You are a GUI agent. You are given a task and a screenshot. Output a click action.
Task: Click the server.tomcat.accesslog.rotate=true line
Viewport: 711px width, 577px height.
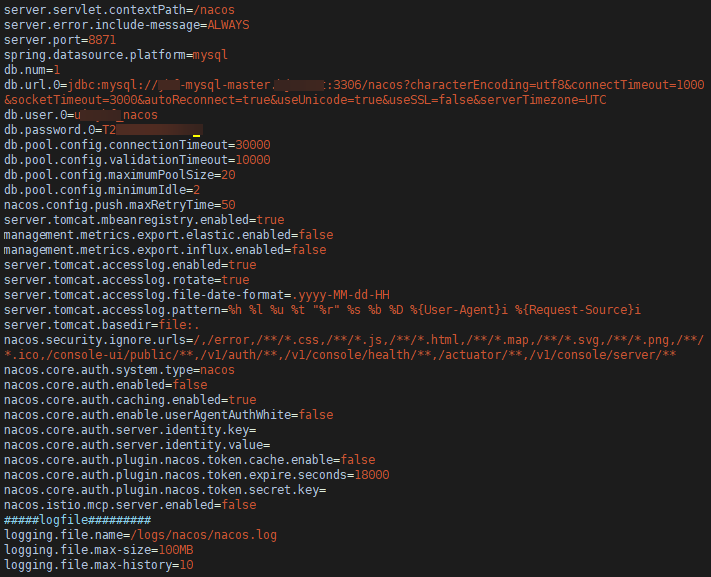[x=127, y=279]
